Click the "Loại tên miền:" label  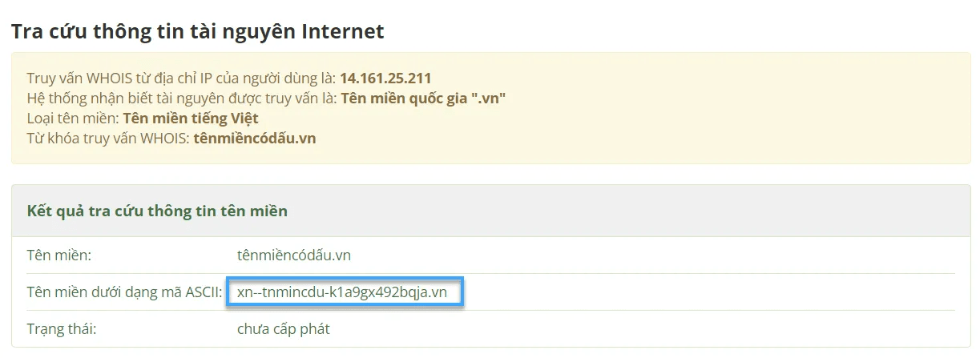[x=73, y=119]
